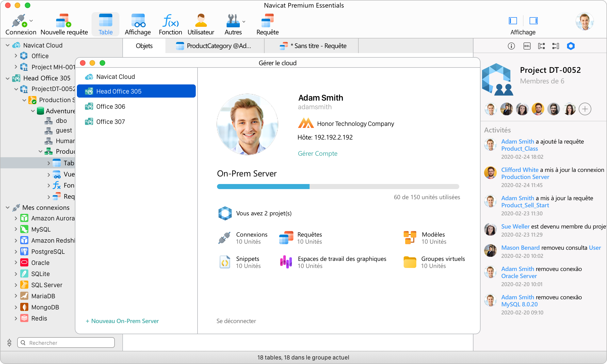The height and width of the screenshot is (364, 607).
Task: Select the Oracle connection icon
Action: 24,263
